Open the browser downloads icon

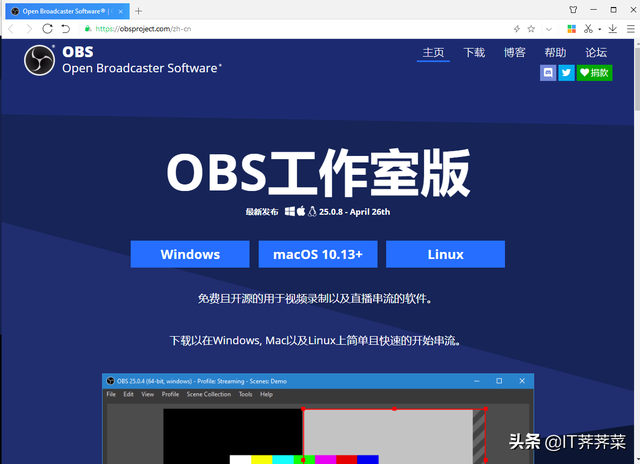coord(612,29)
